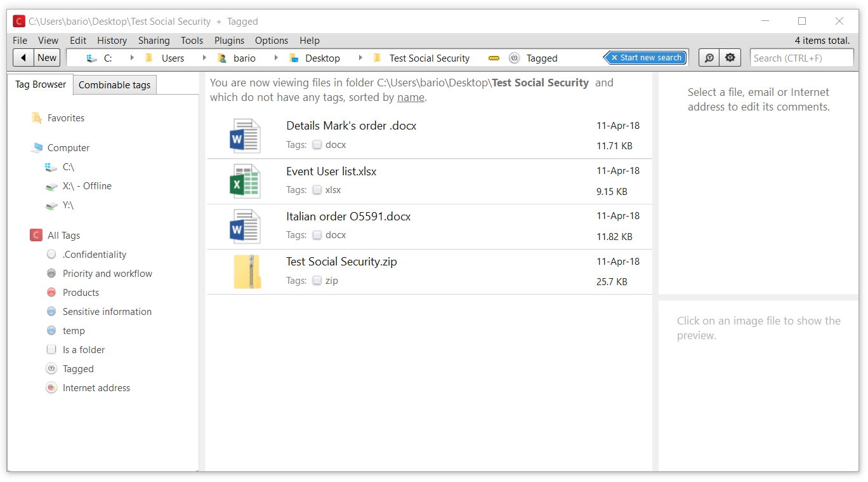Open the View menu
The height and width of the screenshot is (482, 868).
48,40
